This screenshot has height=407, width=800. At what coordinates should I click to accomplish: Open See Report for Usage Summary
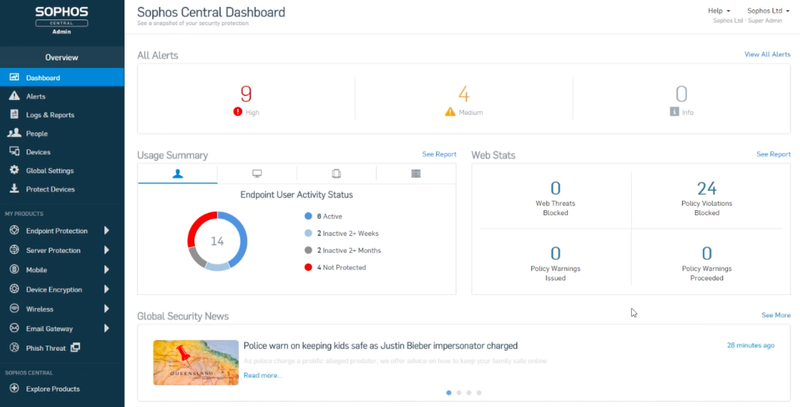coord(439,154)
